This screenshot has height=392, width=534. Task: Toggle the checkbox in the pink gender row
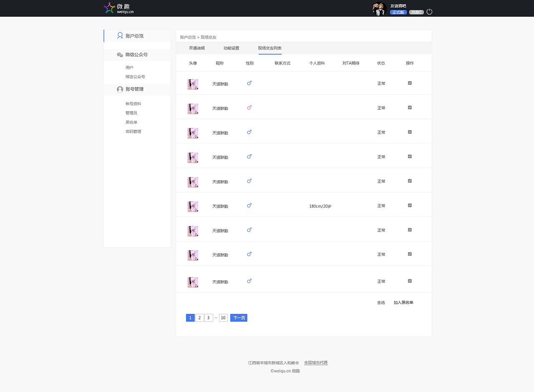[410, 108]
